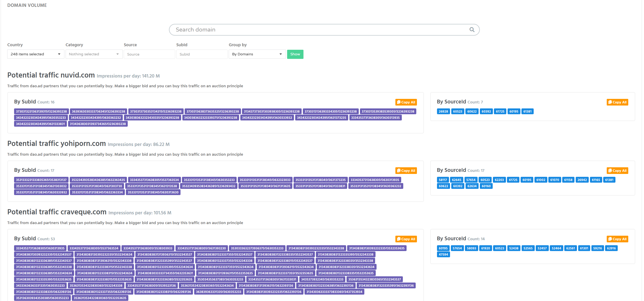
Task: Pick SourceId 60392 under nuvid.com
Action: [x=486, y=112]
